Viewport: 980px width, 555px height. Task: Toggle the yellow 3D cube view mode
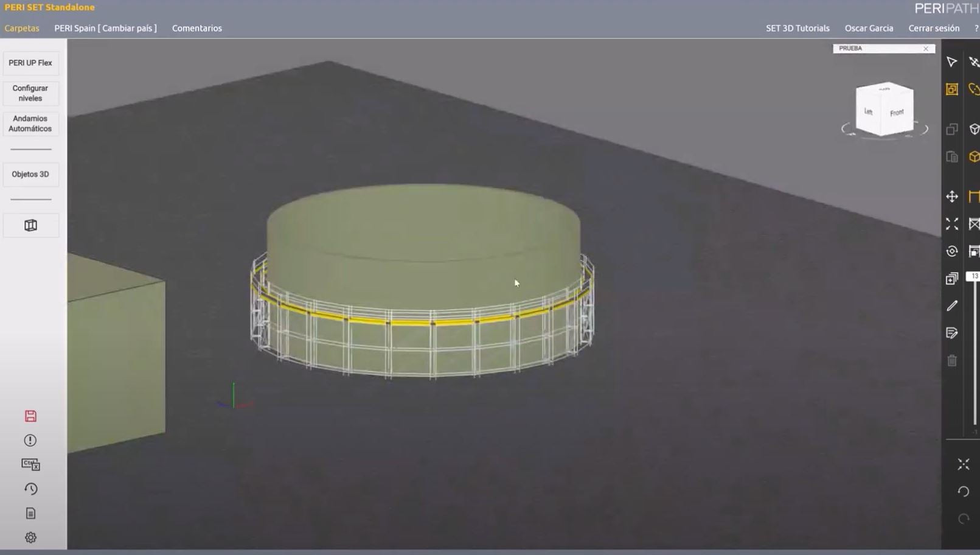(974, 157)
